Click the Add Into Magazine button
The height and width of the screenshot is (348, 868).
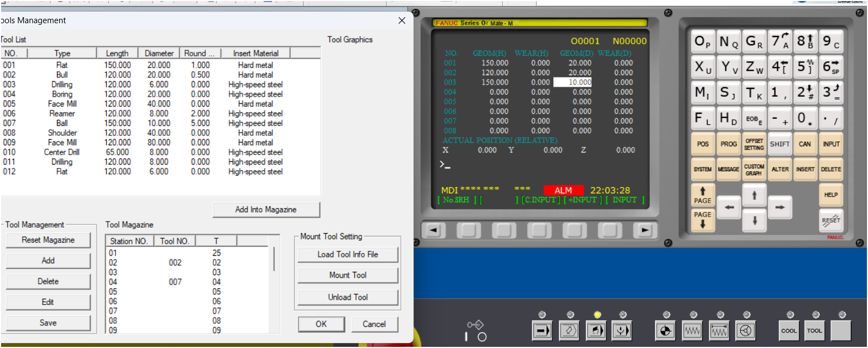(266, 210)
